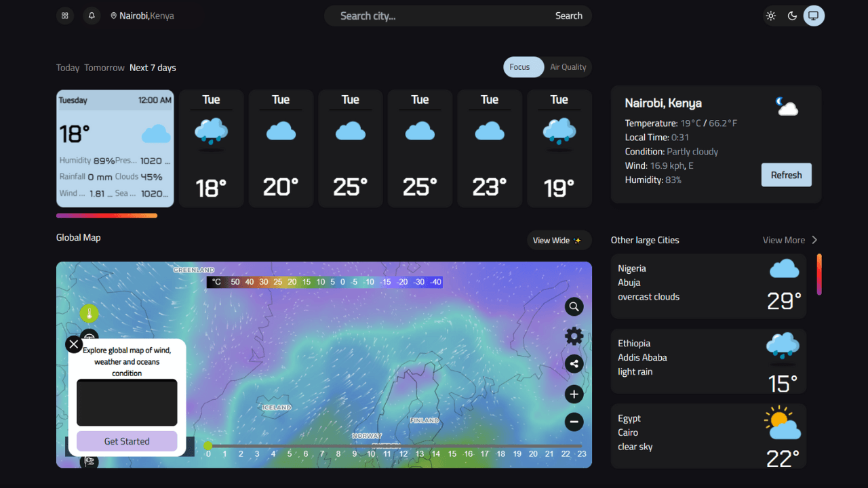Expand View More chevron arrow
This screenshot has width=868, height=488.
tap(814, 240)
